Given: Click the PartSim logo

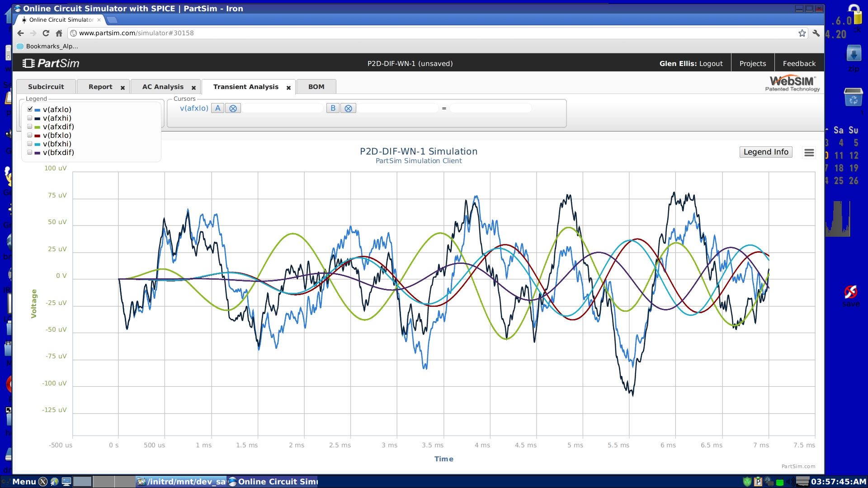Looking at the screenshot, I should [51, 63].
